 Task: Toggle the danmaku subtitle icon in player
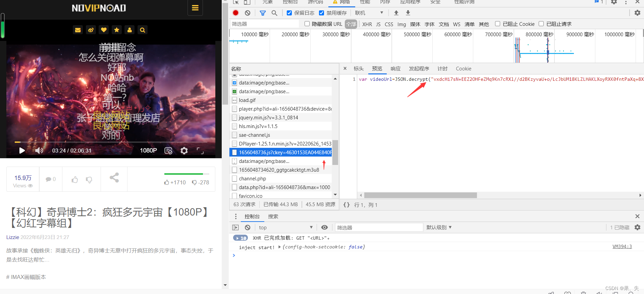coord(168,151)
